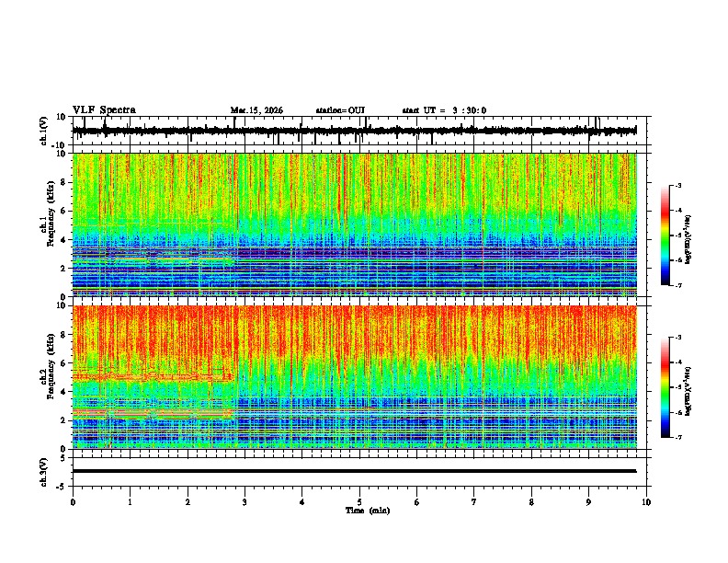The image size is (728, 563).
Task: Click the ch.1 frequency spectrogram panel
Action: 354,224
